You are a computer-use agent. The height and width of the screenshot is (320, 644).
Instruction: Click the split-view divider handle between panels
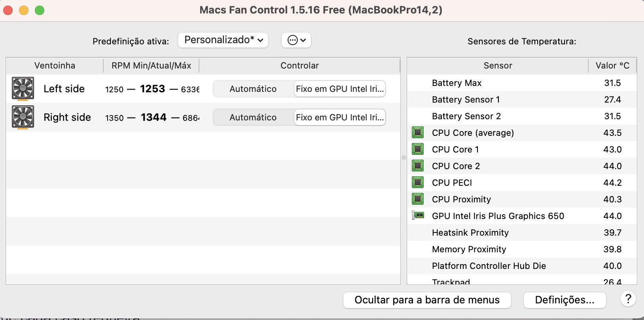click(x=404, y=158)
